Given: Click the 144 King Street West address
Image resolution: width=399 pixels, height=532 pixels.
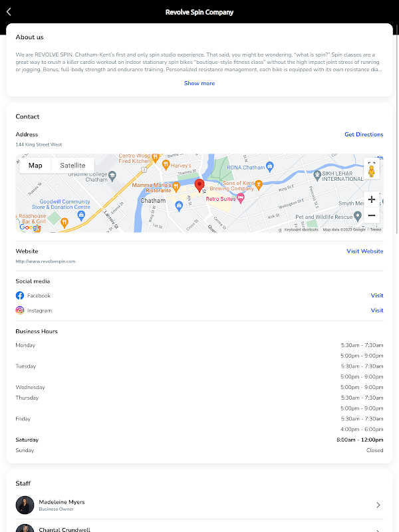Looking at the screenshot, I should coord(39,144).
